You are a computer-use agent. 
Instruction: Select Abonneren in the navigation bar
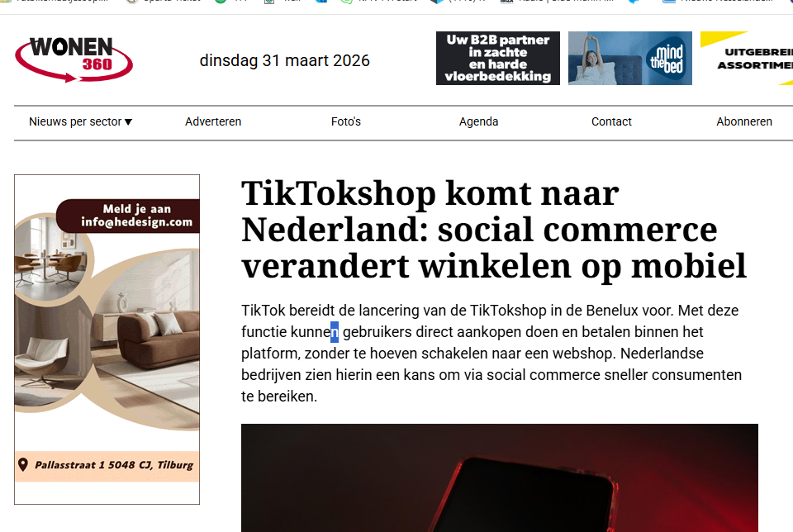[744, 122]
